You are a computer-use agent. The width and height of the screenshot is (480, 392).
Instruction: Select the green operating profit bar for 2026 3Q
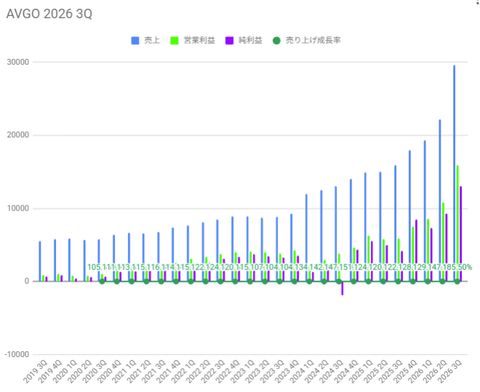457,223
